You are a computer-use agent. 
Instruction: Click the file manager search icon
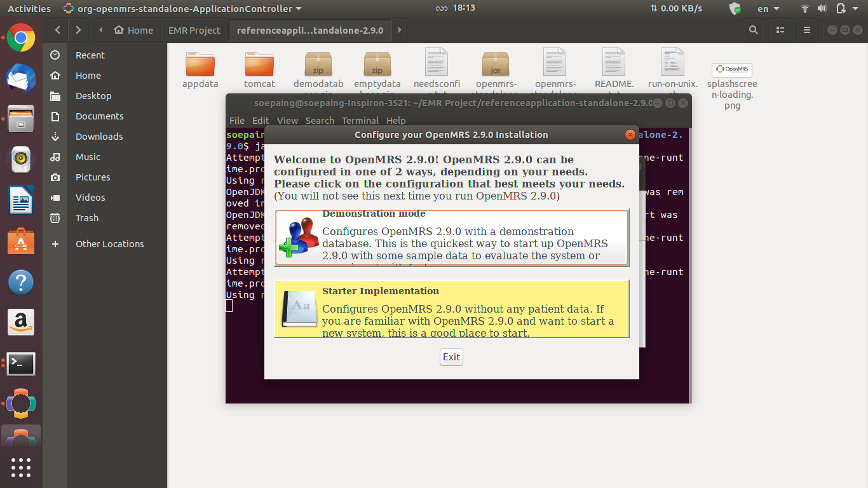(x=754, y=30)
